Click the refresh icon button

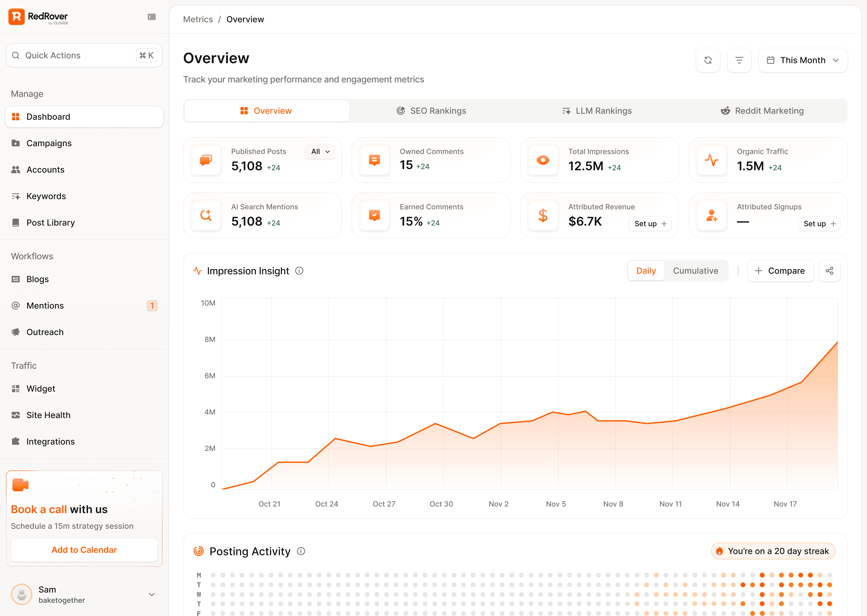708,60
